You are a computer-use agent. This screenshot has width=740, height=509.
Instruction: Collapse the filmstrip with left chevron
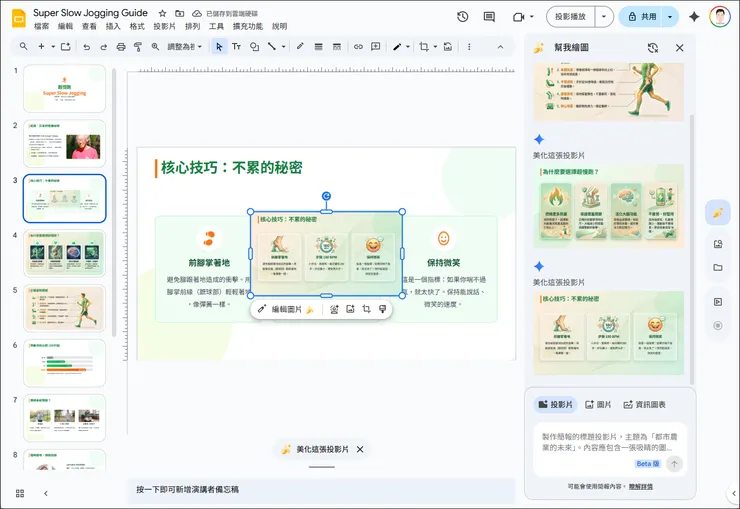[46, 493]
